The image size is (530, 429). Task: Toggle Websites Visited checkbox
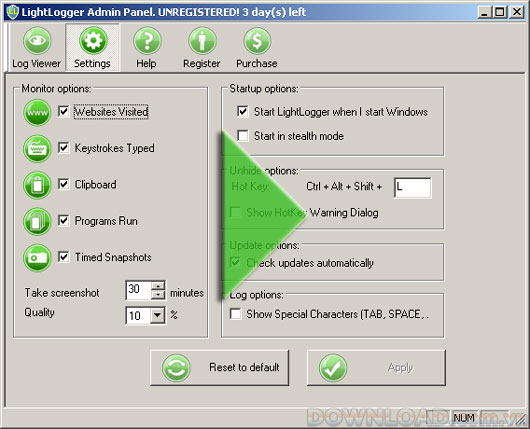pos(64,112)
